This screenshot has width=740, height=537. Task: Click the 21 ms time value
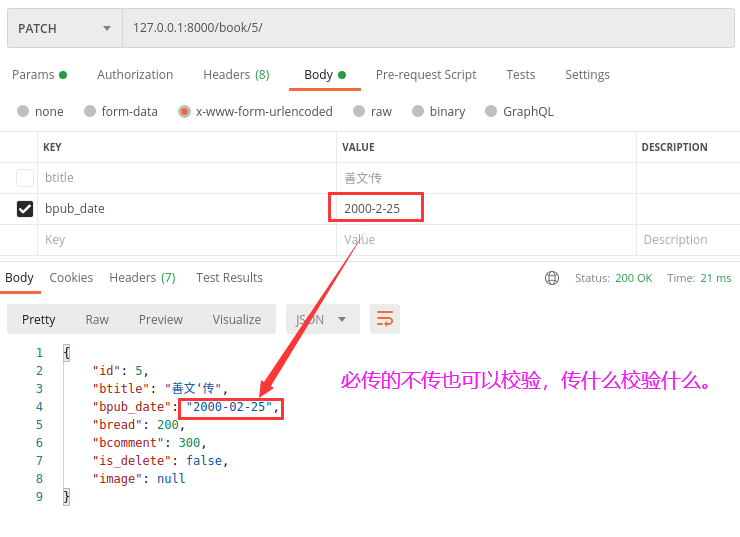tap(715, 278)
